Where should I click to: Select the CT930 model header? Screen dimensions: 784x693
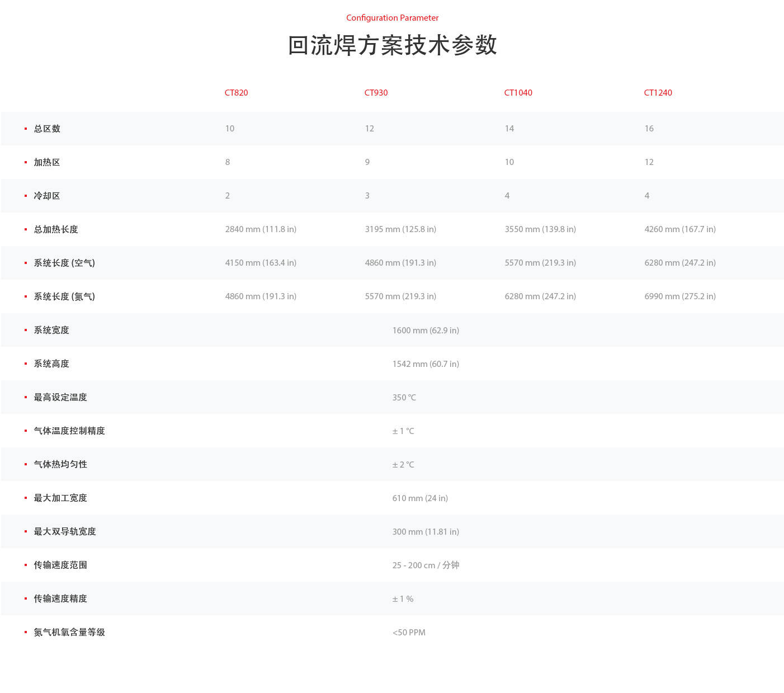(376, 93)
